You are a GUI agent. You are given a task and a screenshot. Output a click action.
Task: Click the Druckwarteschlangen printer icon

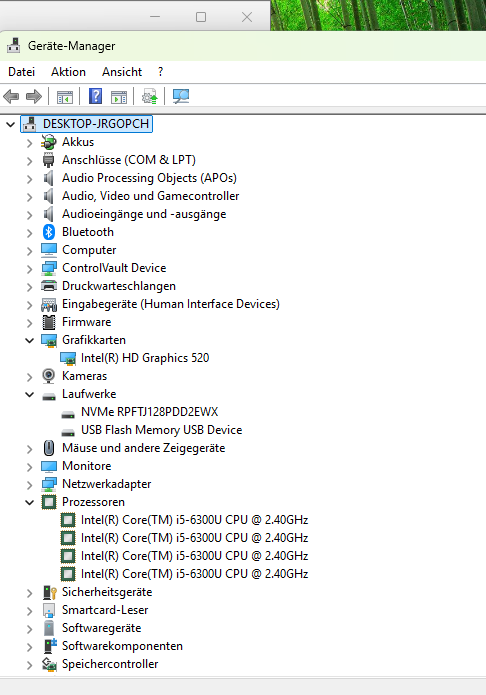coord(49,286)
